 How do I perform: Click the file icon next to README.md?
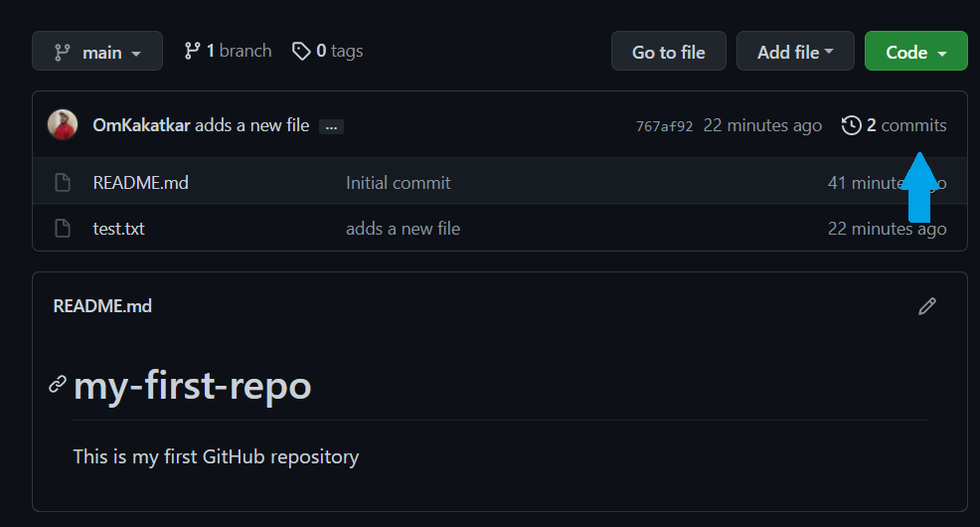pyautogui.click(x=63, y=183)
